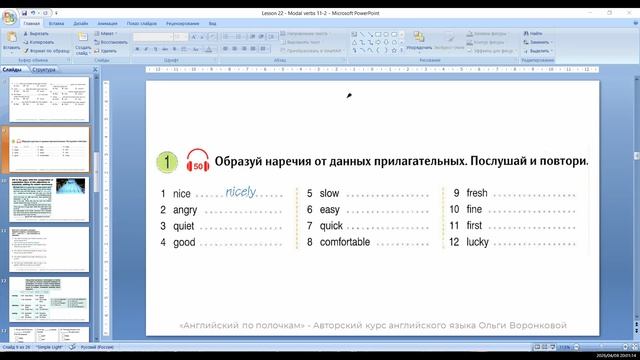Expand the shapes gallery more arrow

click(402, 50)
